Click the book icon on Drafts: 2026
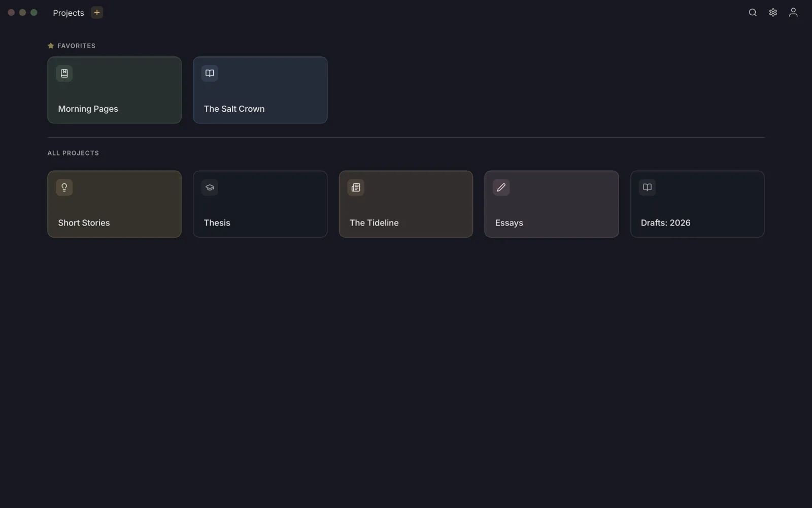This screenshot has width=812, height=508. (x=647, y=187)
